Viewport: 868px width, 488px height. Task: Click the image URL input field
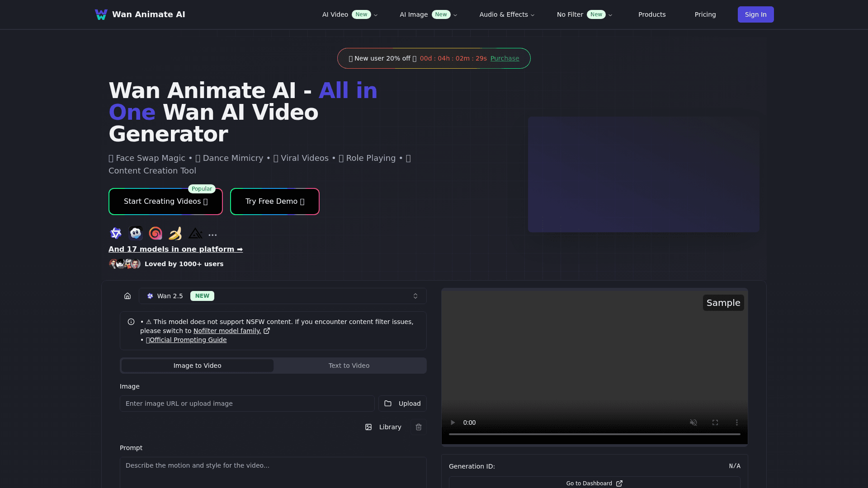click(x=247, y=404)
